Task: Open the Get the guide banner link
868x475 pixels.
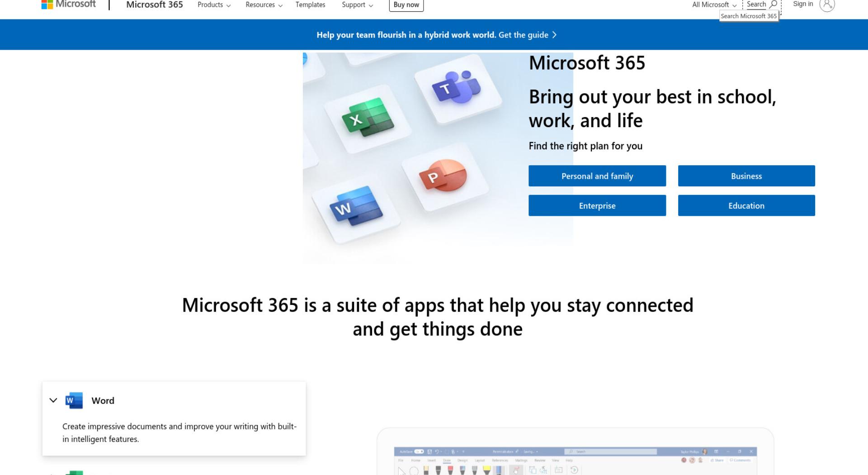Action: (x=528, y=35)
